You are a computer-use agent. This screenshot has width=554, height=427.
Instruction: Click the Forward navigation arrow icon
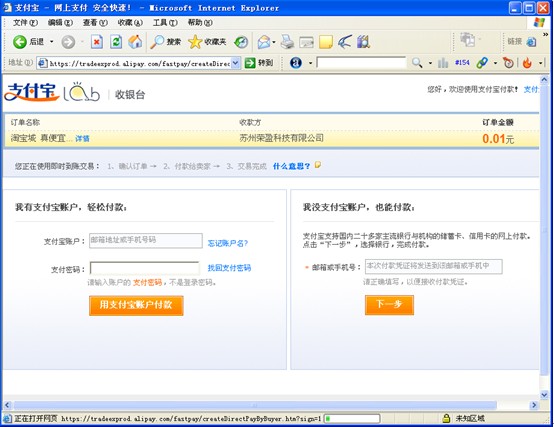pos(68,42)
